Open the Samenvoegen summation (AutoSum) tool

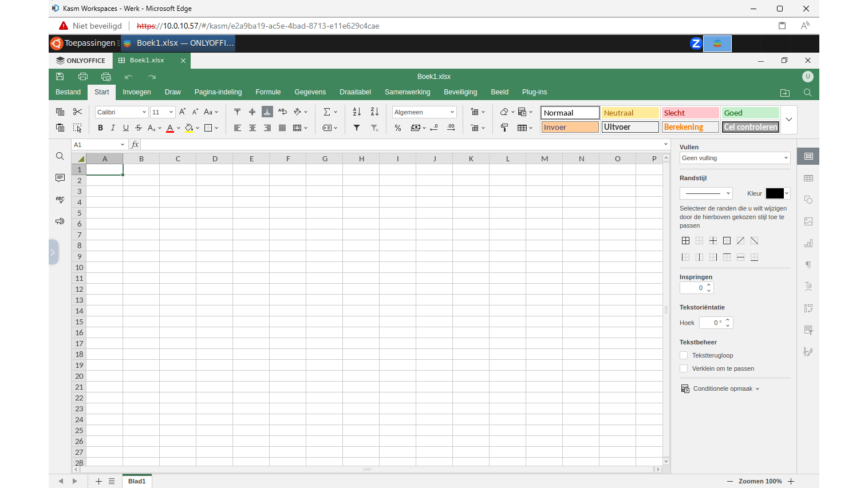pos(327,112)
